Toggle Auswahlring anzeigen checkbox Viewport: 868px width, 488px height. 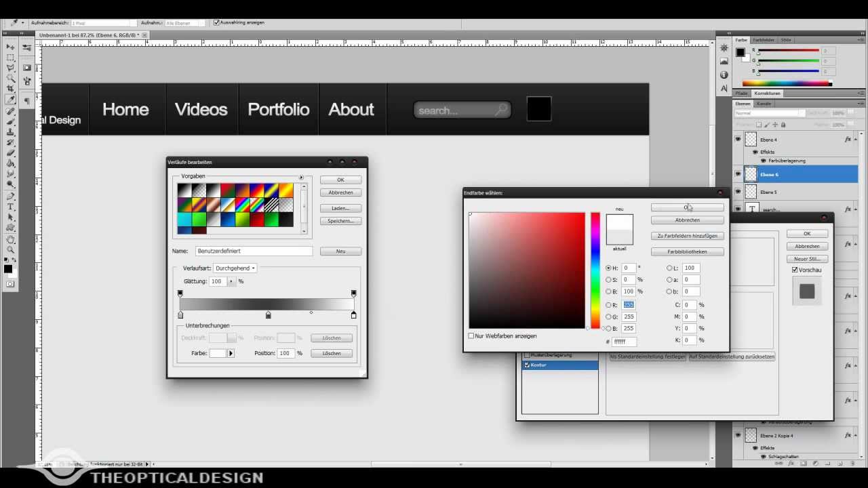pyautogui.click(x=216, y=22)
